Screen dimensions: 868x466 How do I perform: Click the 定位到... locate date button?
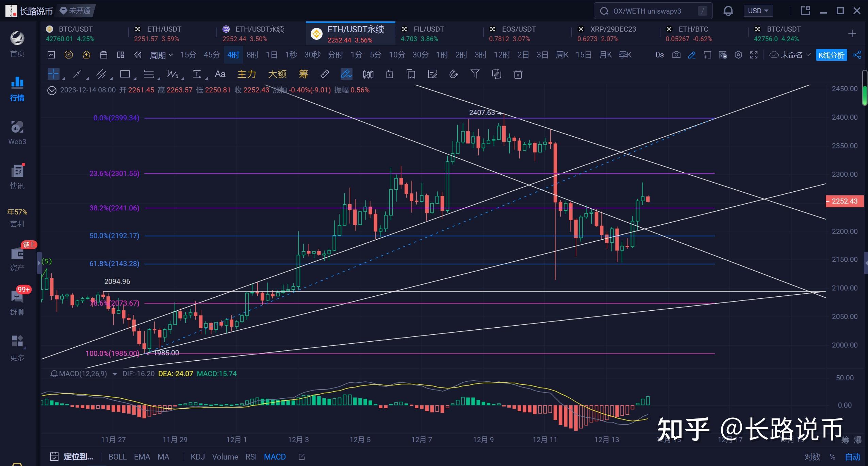tap(72, 457)
